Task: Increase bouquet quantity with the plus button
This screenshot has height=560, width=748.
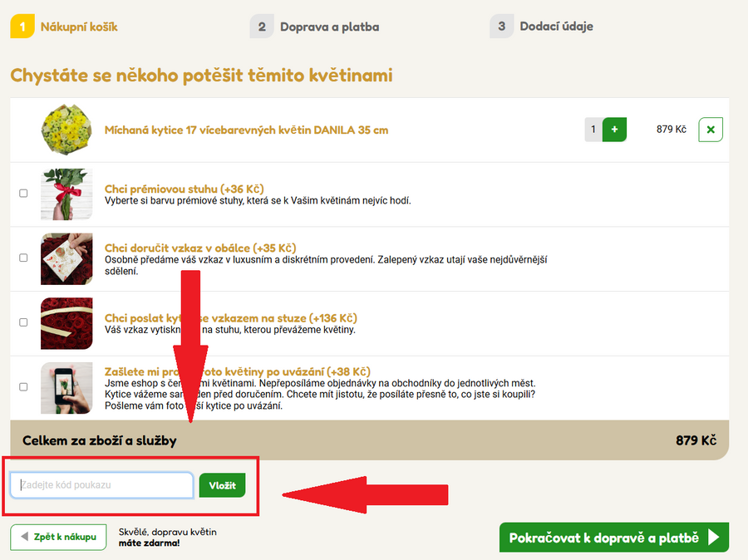Action: pos(613,130)
